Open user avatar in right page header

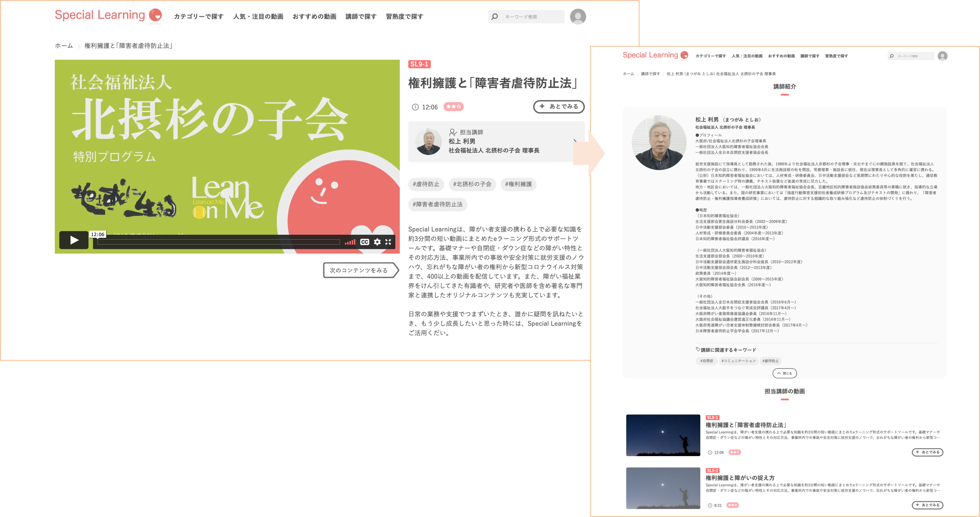pyautogui.click(x=942, y=56)
